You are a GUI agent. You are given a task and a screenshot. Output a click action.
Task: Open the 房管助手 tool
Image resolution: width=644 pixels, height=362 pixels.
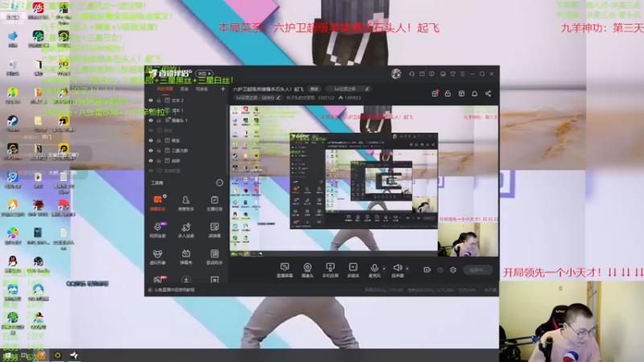[186, 203]
